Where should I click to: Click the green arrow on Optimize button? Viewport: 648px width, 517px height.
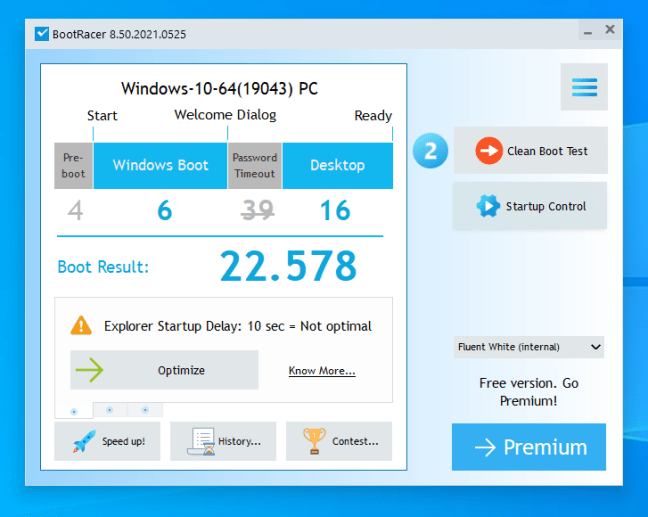tap(90, 370)
